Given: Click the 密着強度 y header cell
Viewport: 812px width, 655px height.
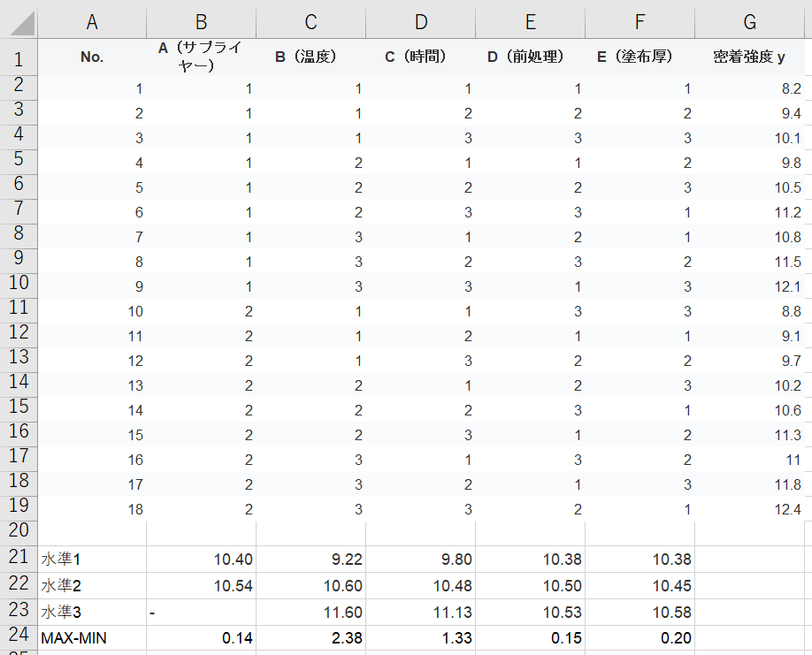Looking at the screenshot, I should click(x=752, y=57).
